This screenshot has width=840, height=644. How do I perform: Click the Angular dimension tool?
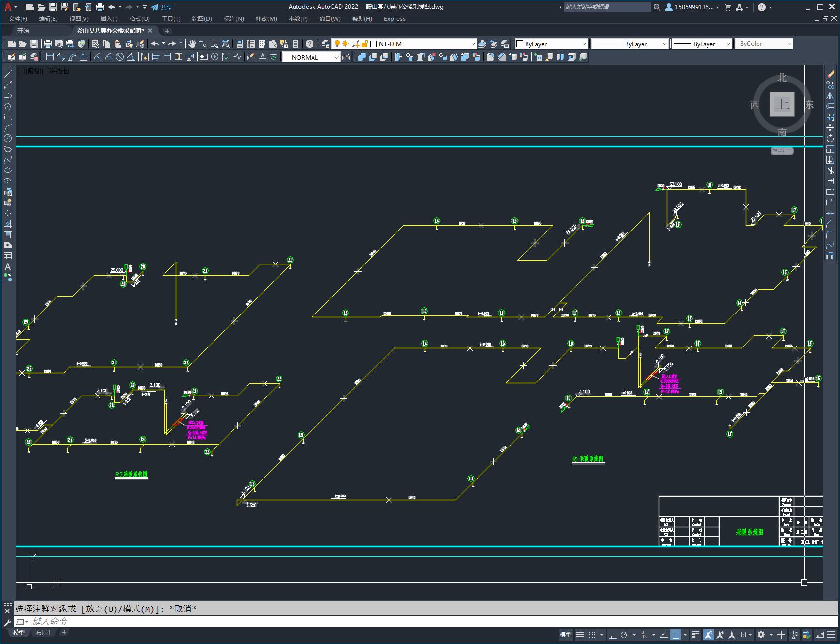(131, 57)
